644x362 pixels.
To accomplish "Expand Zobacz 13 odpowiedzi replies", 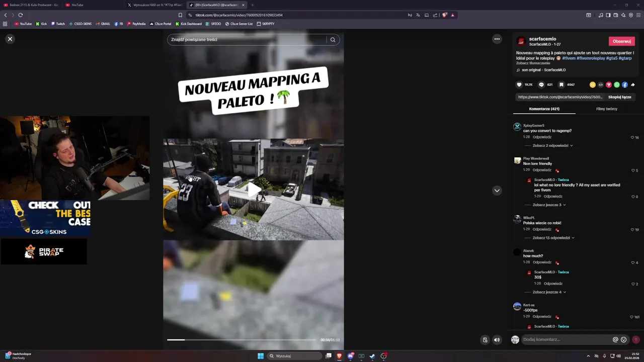I will [x=553, y=238].
